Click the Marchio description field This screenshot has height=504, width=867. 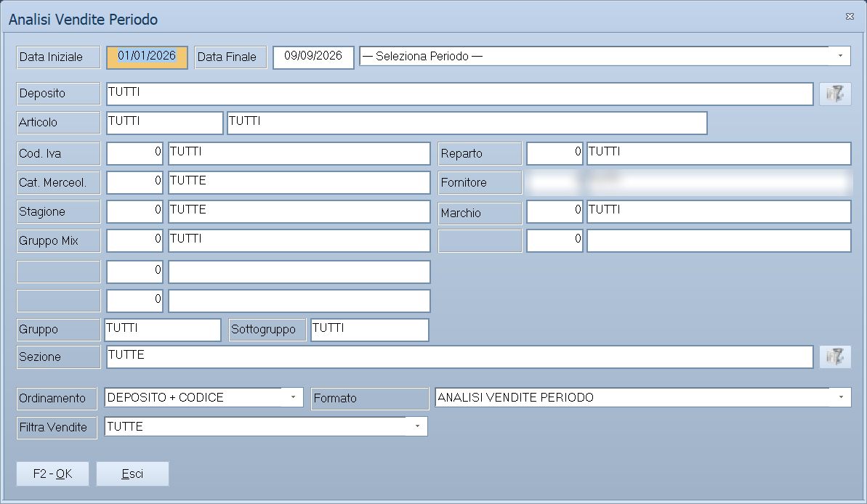719,211
